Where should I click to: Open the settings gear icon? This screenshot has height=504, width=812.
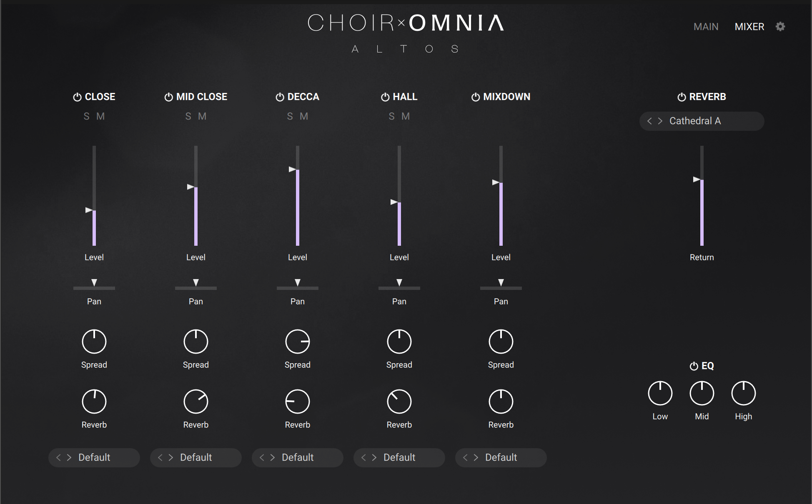coord(780,27)
